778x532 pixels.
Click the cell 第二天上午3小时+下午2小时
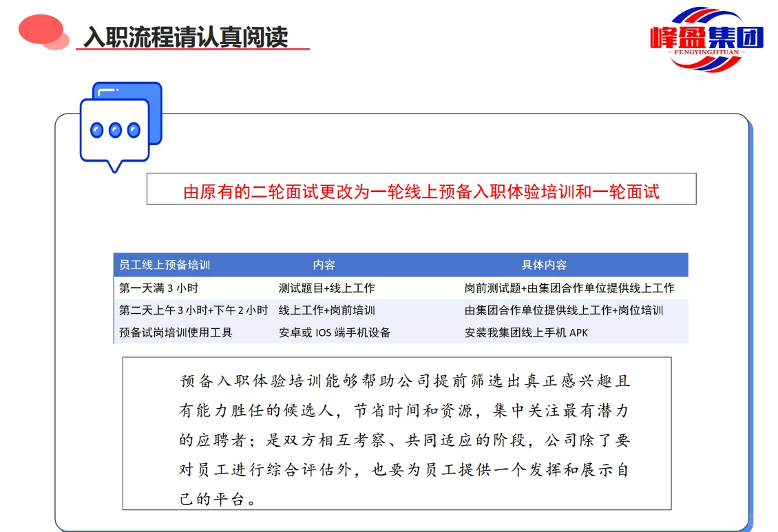(193, 310)
